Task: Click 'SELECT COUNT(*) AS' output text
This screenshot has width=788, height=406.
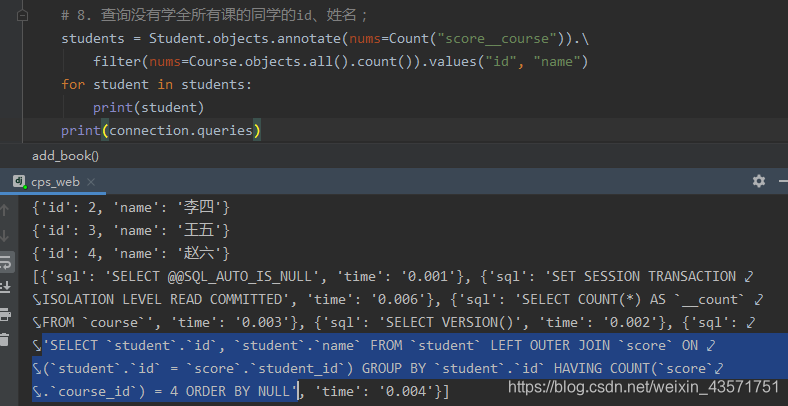Action: pos(594,299)
